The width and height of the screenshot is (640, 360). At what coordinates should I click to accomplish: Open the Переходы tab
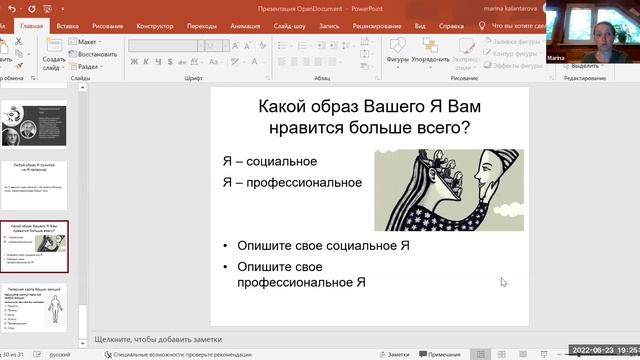(202, 26)
